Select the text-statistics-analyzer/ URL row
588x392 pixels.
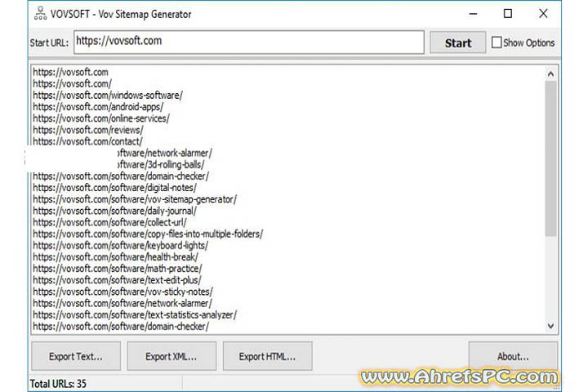(135, 315)
